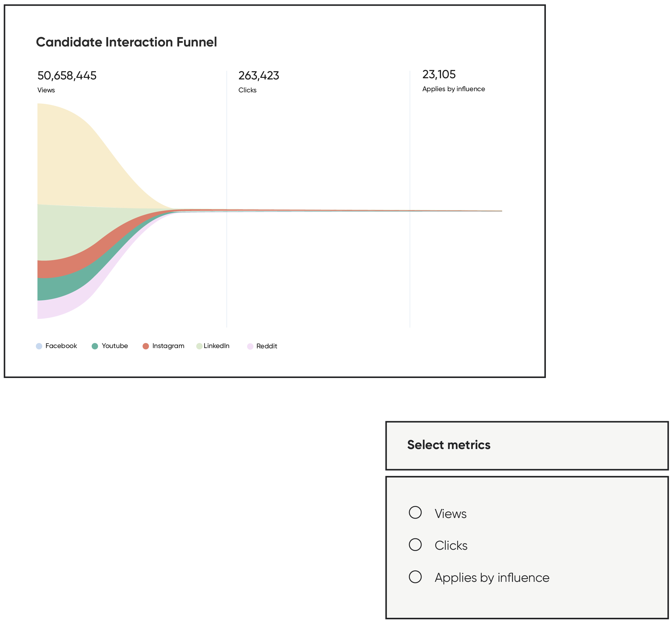The height and width of the screenshot is (622, 672).
Task: Click the Views text in metrics list
Action: coord(450,513)
